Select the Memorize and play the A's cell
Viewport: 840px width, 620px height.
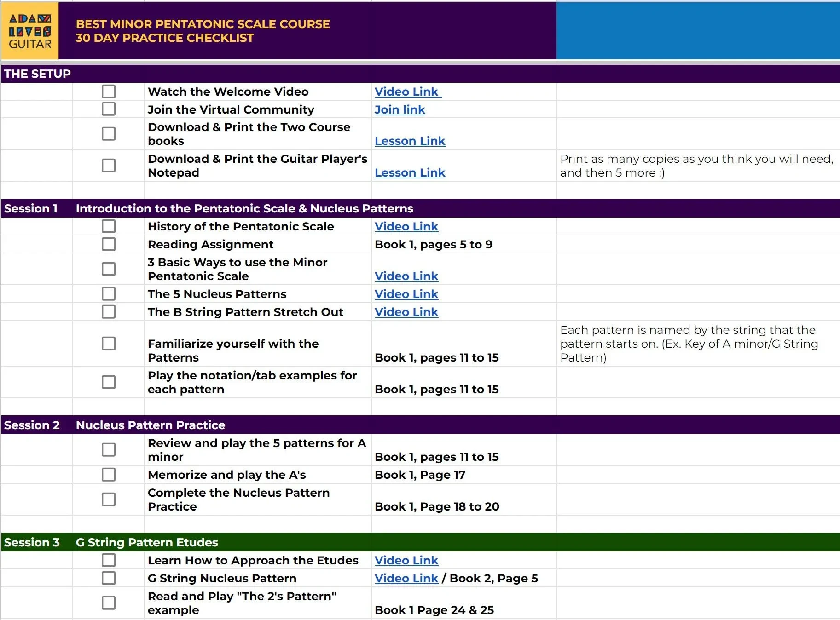(x=258, y=475)
